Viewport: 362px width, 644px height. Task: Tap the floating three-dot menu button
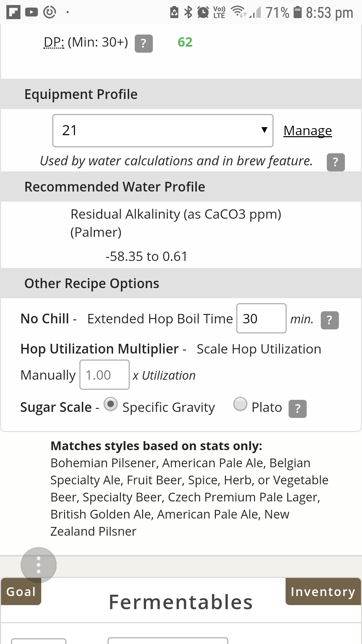(39, 565)
